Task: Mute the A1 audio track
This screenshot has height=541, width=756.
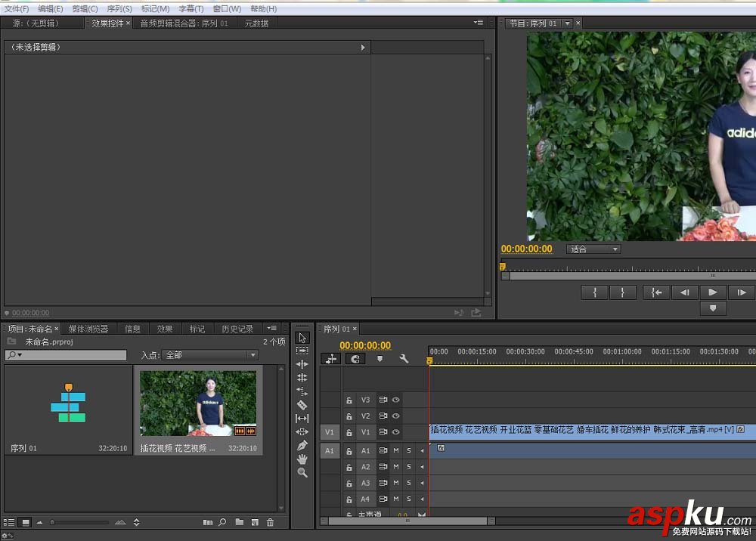Action: pos(395,450)
